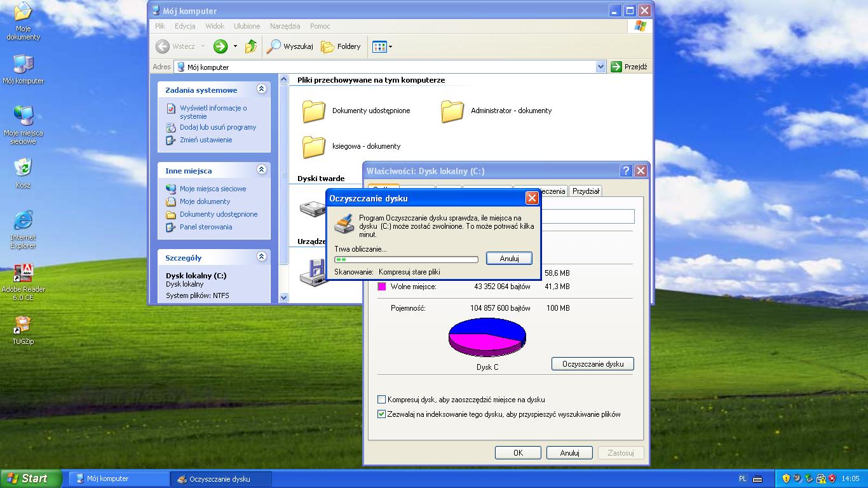The height and width of the screenshot is (488, 868).
Task: Click Wyświetl informacje o systemie link
Action: pos(213,112)
